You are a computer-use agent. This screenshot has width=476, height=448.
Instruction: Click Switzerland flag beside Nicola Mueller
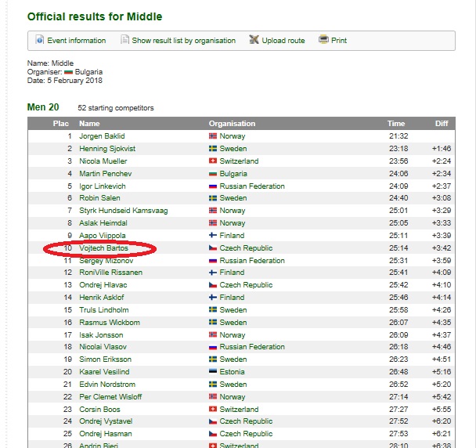213,161
